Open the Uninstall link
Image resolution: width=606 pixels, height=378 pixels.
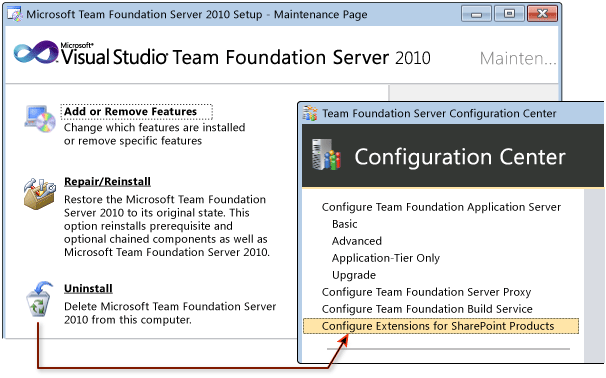[88, 289]
